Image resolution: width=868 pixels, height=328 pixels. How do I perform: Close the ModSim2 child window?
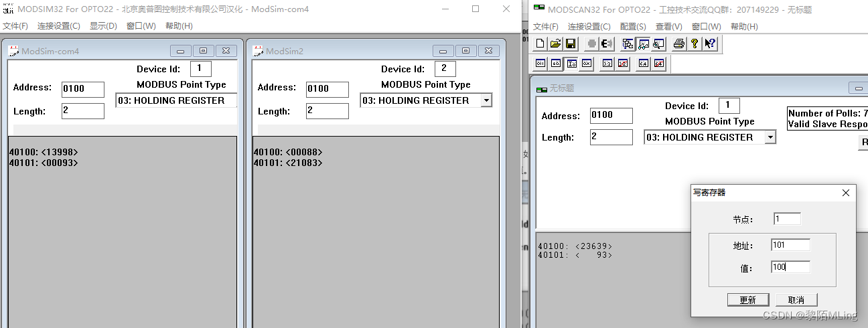(x=489, y=51)
